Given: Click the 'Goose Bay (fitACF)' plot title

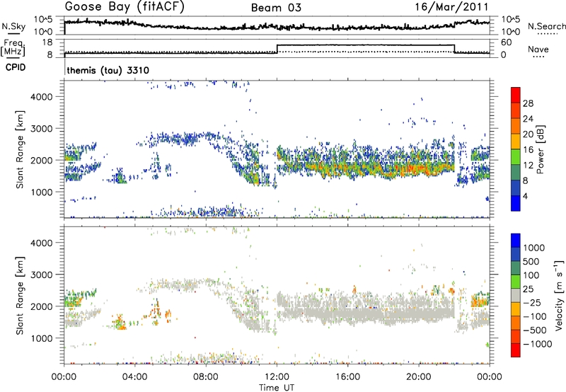Looking at the screenshot, I should point(125,7).
